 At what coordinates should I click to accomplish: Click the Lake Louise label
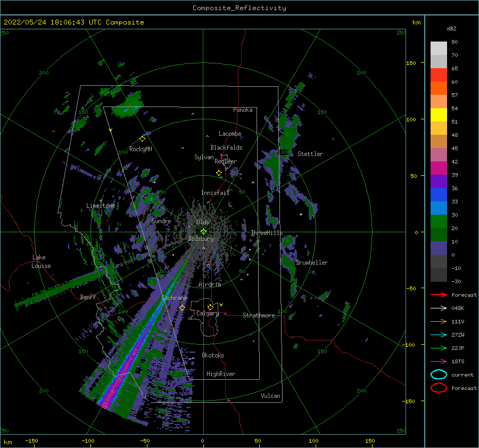pyautogui.click(x=41, y=262)
